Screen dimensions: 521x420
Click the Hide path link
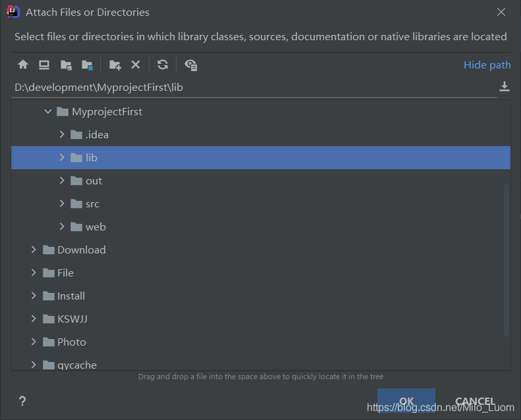point(487,65)
